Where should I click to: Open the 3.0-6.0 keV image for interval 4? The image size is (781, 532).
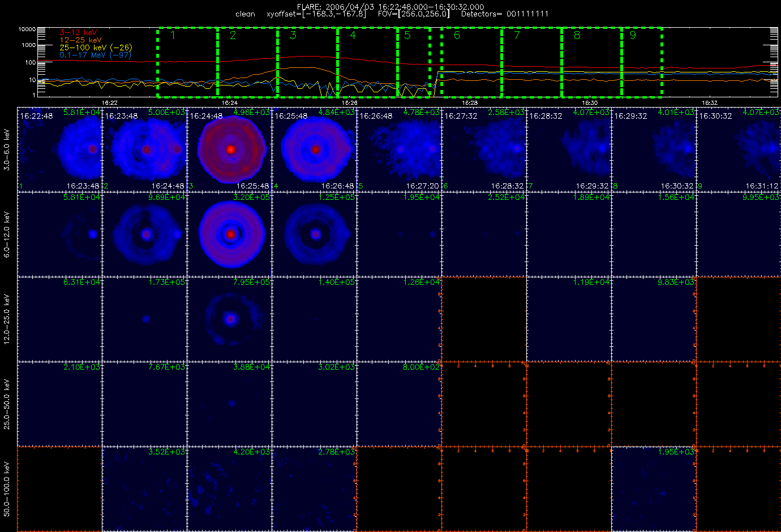click(315, 149)
